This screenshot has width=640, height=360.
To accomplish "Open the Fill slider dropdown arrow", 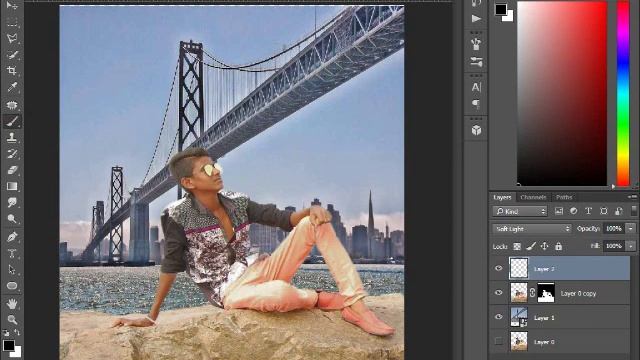I will 631,246.
